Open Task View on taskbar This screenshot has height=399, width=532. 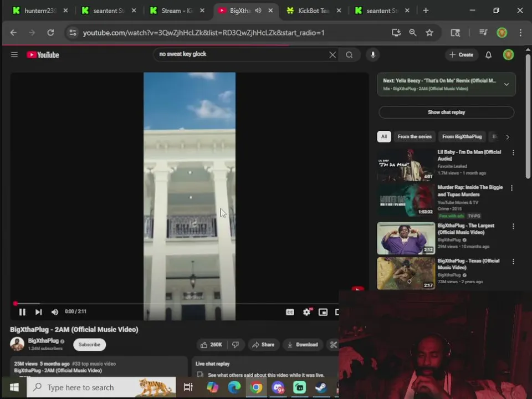tap(188, 387)
